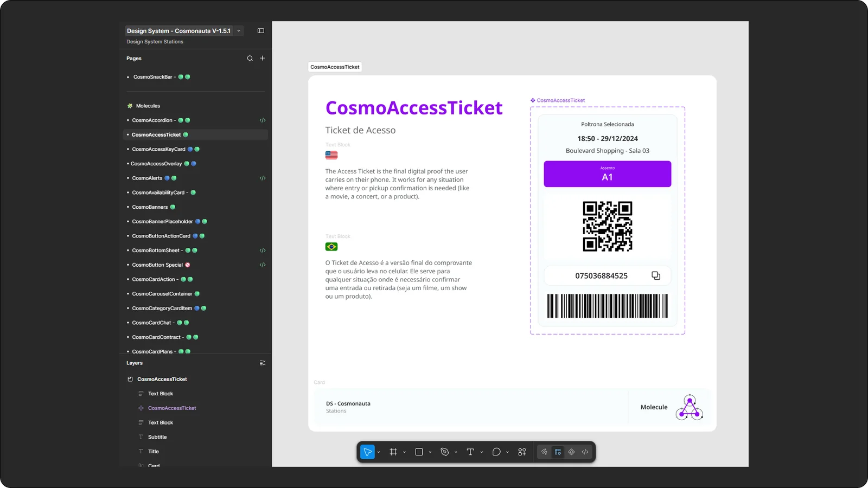
Task: Open the CosmoCardAction page
Action: coord(195,279)
